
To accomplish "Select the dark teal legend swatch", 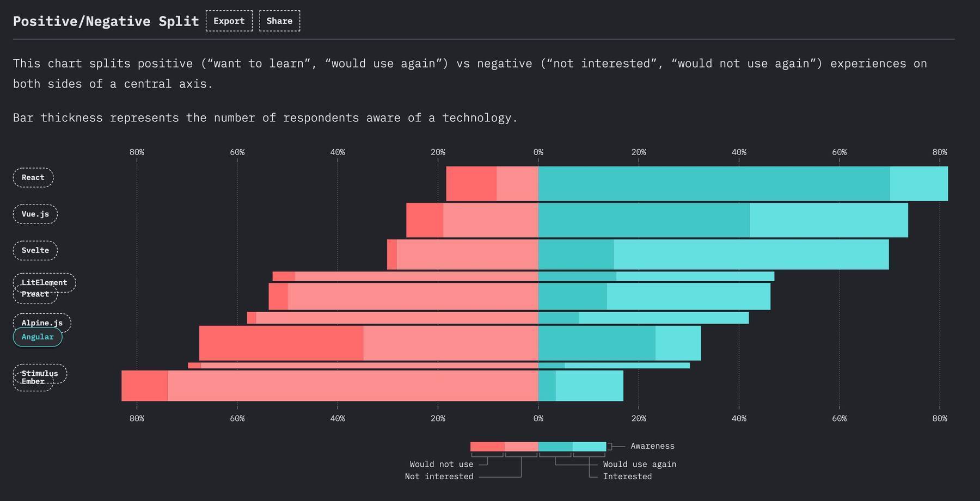I will pyautogui.click(x=555, y=447).
